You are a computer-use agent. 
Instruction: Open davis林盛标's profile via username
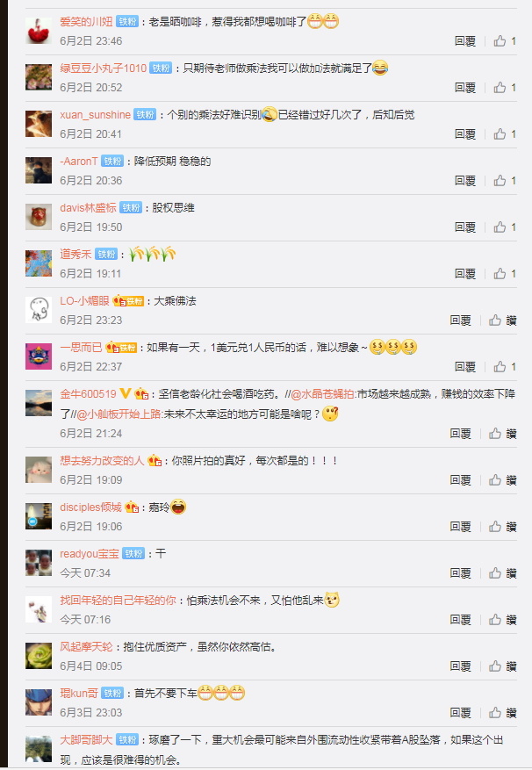pyautogui.click(x=88, y=208)
